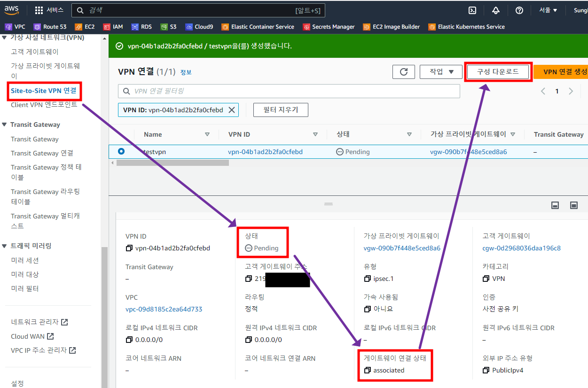Open the S3 bookmark shortcut
The height and width of the screenshot is (388, 588).
point(168,27)
